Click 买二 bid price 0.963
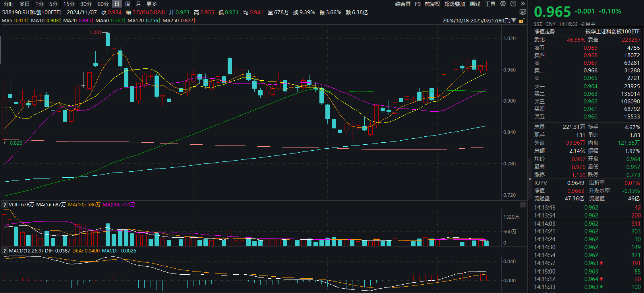 pyautogui.click(x=590, y=94)
